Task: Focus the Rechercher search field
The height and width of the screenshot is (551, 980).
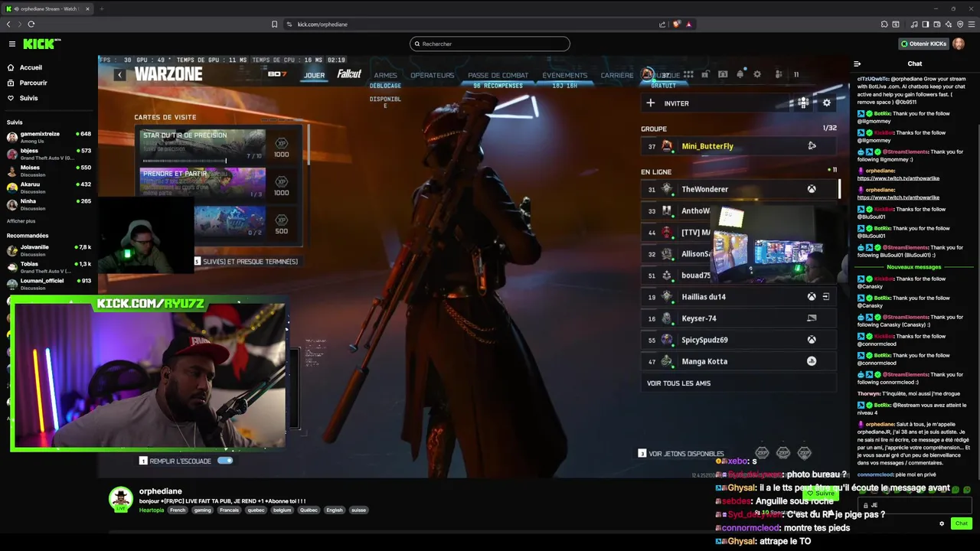Action: point(490,44)
